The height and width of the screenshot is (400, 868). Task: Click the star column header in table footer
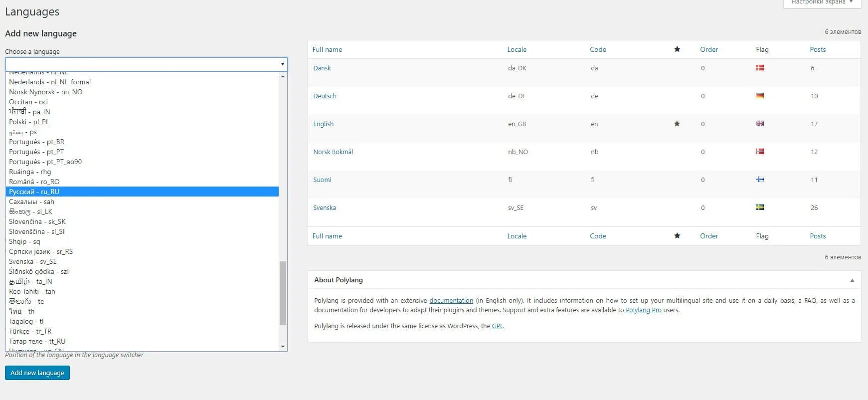(x=677, y=236)
